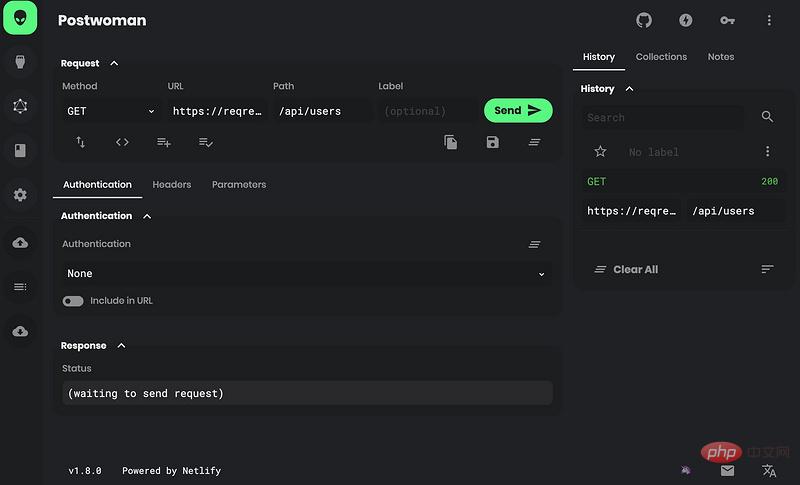Collapse the Request section
This screenshot has width=800, height=485.
(x=114, y=63)
